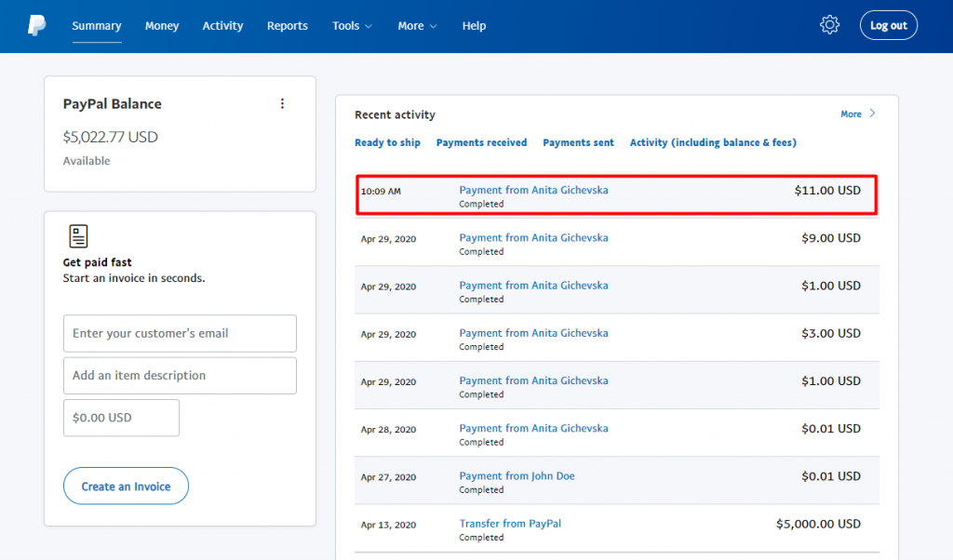Image resolution: width=953 pixels, height=560 pixels.
Task: Click the $5,000.00 USD amount
Action: pos(818,524)
